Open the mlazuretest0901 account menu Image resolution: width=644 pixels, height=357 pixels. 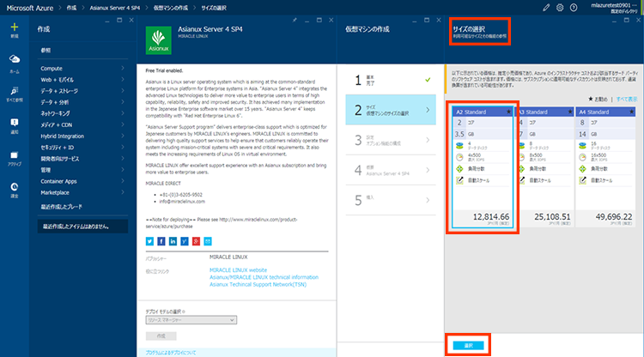pos(614,8)
